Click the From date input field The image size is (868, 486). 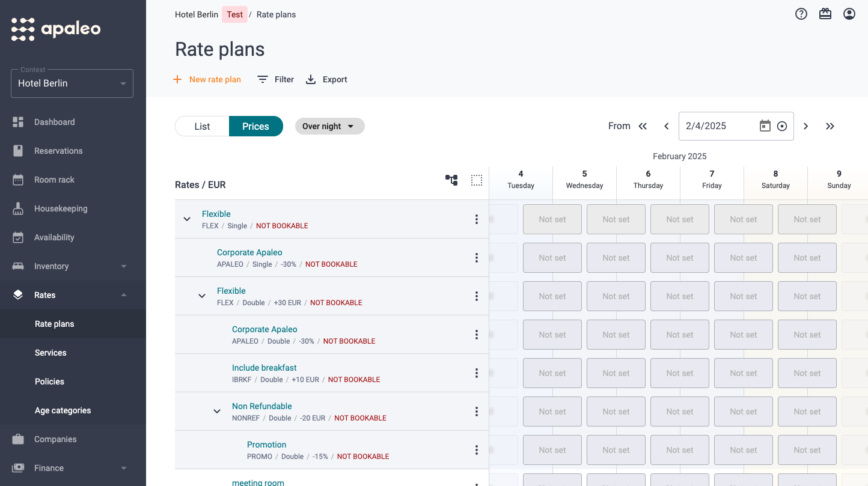(x=718, y=126)
